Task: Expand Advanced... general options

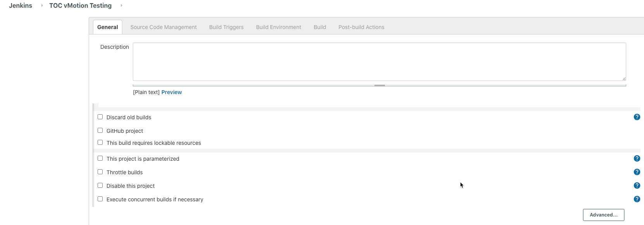Action: (603, 215)
